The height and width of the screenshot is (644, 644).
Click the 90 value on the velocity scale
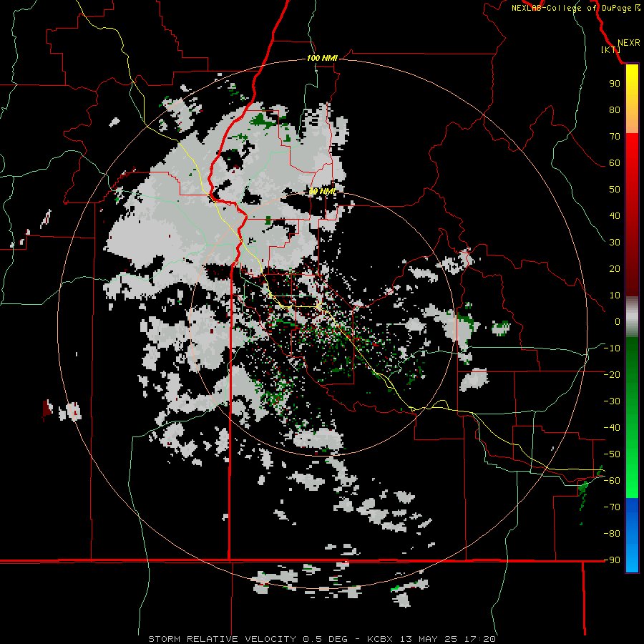(615, 84)
